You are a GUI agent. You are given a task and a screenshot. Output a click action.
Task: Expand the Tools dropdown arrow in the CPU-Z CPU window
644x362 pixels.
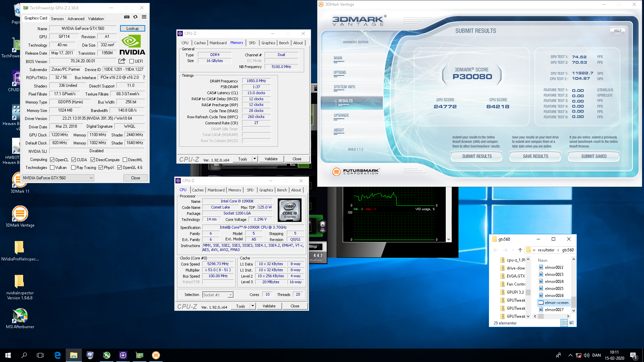point(253,306)
